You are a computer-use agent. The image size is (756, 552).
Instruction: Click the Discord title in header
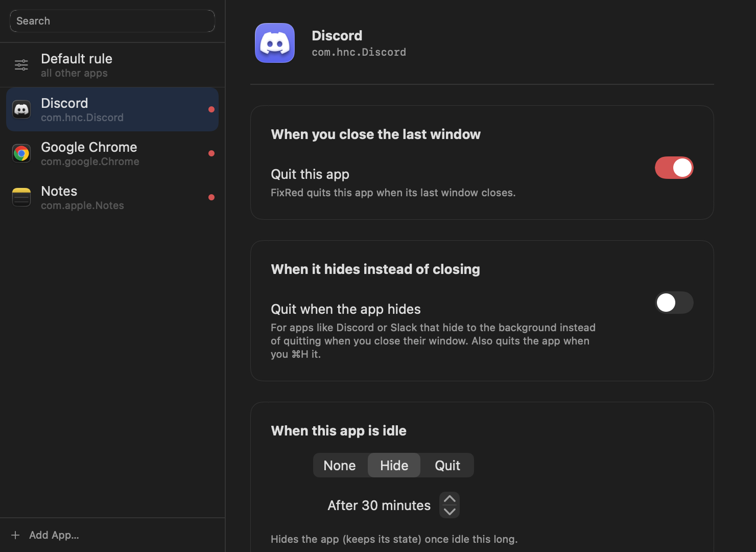tap(337, 36)
